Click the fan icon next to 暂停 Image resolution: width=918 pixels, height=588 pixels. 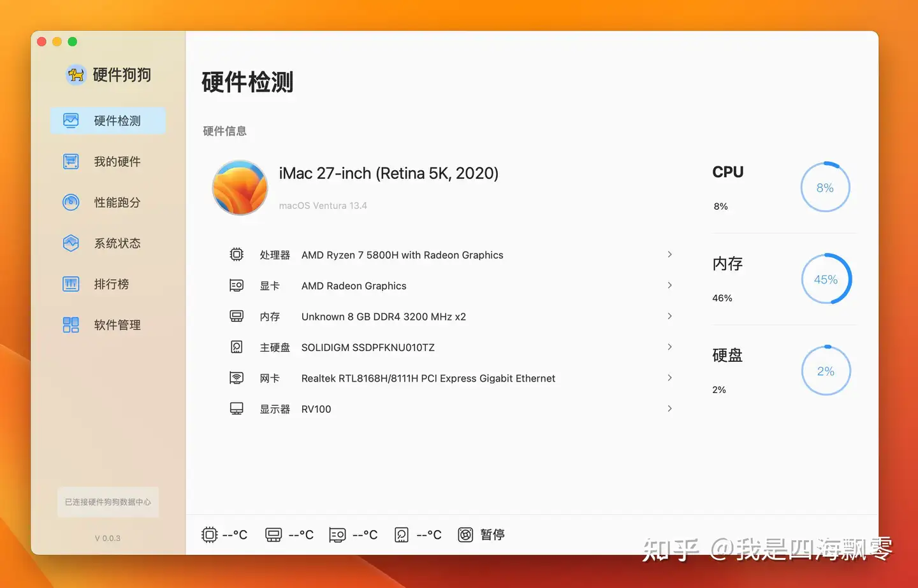(466, 534)
